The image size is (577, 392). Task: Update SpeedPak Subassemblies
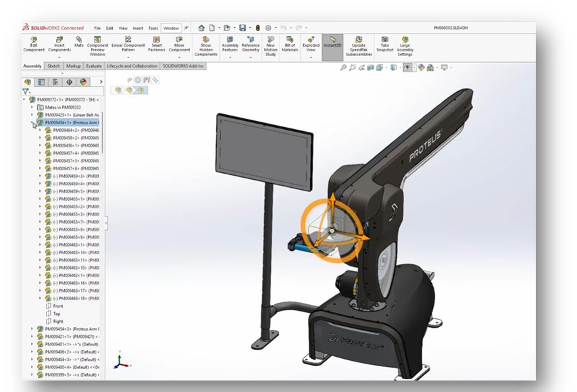click(x=359, y=46)
